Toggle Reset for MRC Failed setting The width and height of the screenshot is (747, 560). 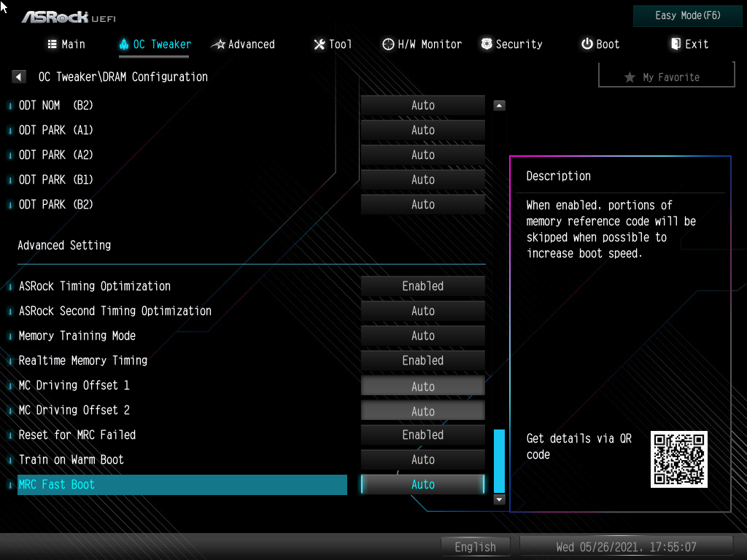pos(422,435)
